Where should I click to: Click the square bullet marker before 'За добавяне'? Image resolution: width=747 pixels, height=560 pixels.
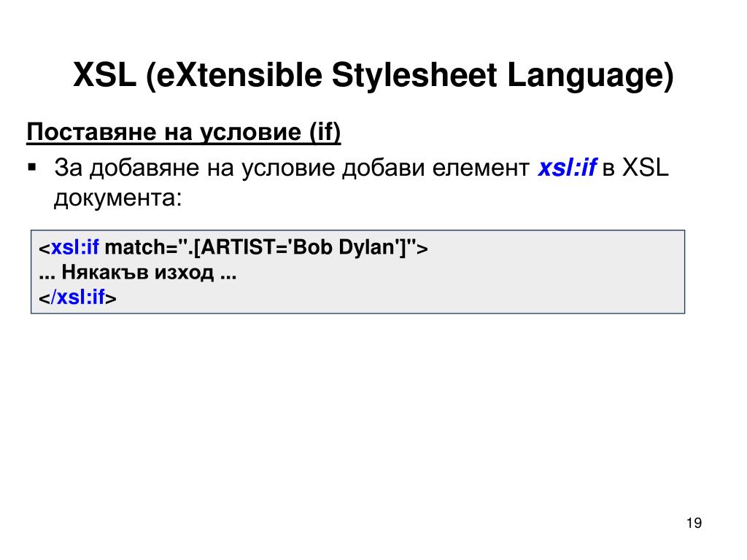[x=32, y=167]
